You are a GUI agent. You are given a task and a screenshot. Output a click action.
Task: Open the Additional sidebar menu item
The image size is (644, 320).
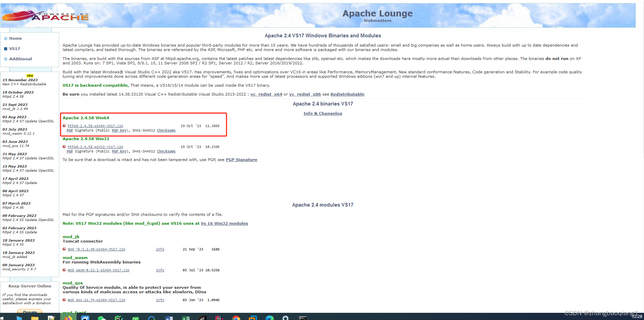21,59
